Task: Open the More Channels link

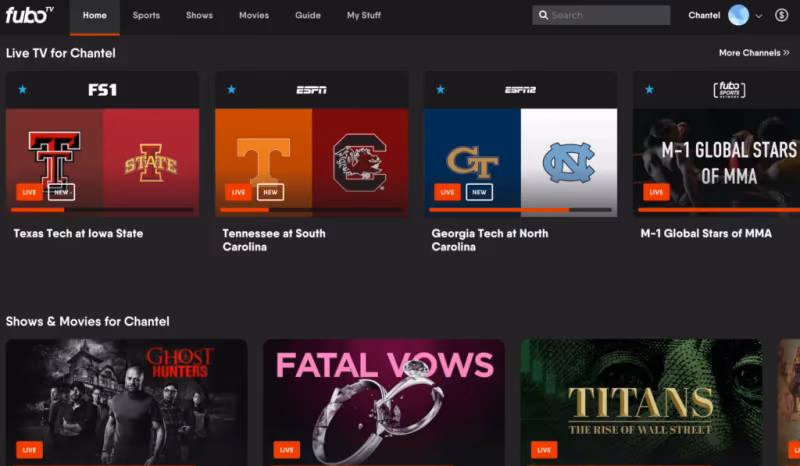Action: 754,53
